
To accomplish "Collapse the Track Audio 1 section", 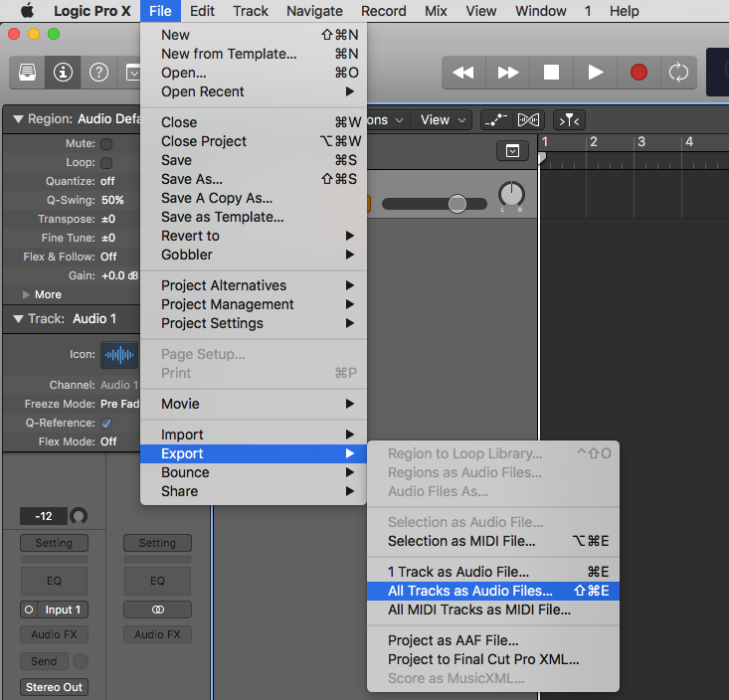I will (x=18, y=319).
